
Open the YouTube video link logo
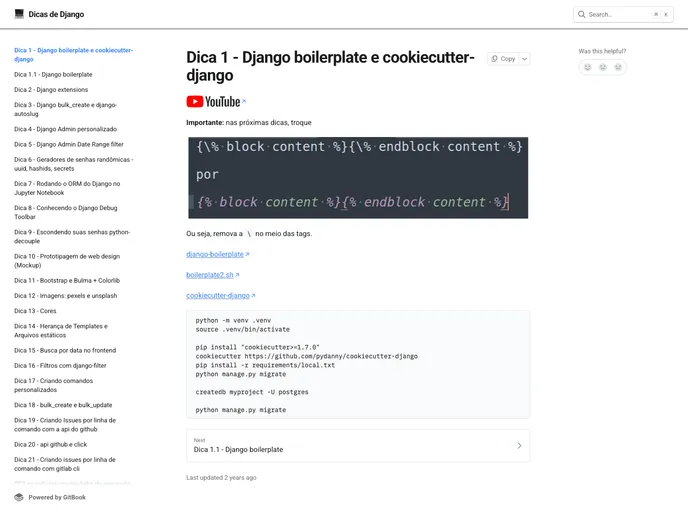point(213,102)
